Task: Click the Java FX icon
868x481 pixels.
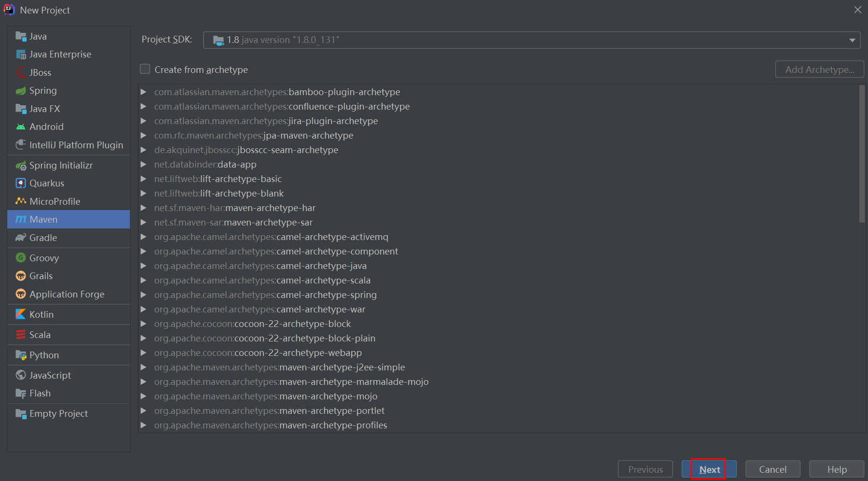Action: (21, 109)
